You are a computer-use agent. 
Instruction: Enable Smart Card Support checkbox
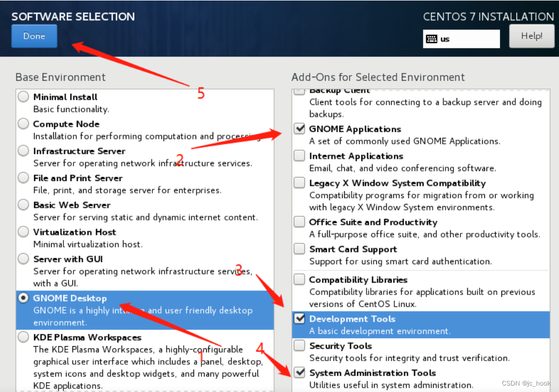[x=299, y=249]
